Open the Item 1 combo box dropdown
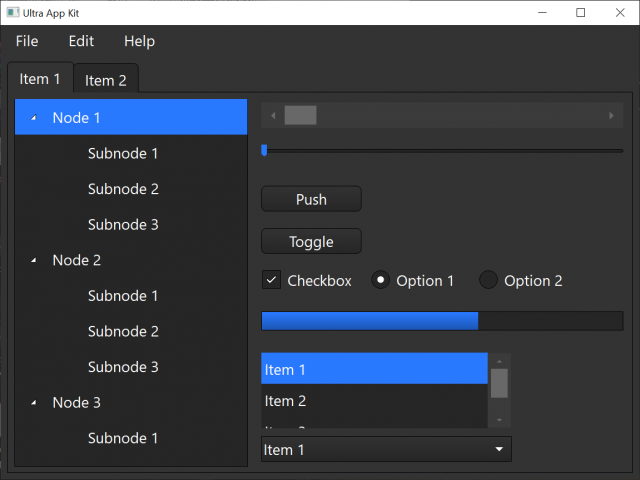 [499, 450]
